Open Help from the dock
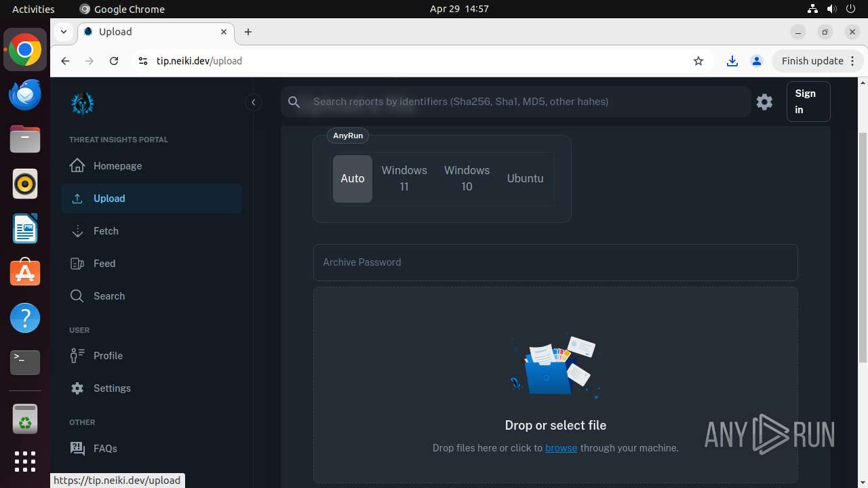 pos(25,318)
